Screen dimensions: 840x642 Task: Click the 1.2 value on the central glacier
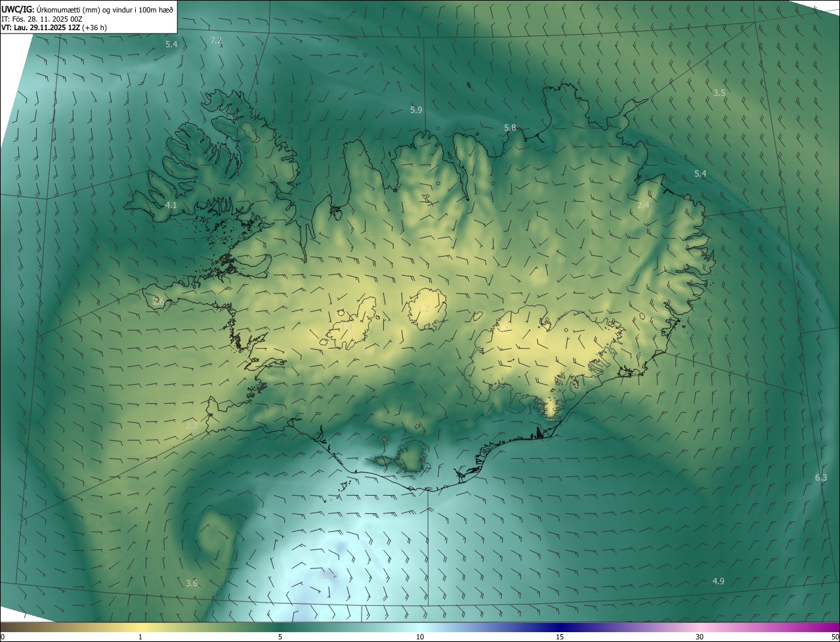click(x=423, y=309)
